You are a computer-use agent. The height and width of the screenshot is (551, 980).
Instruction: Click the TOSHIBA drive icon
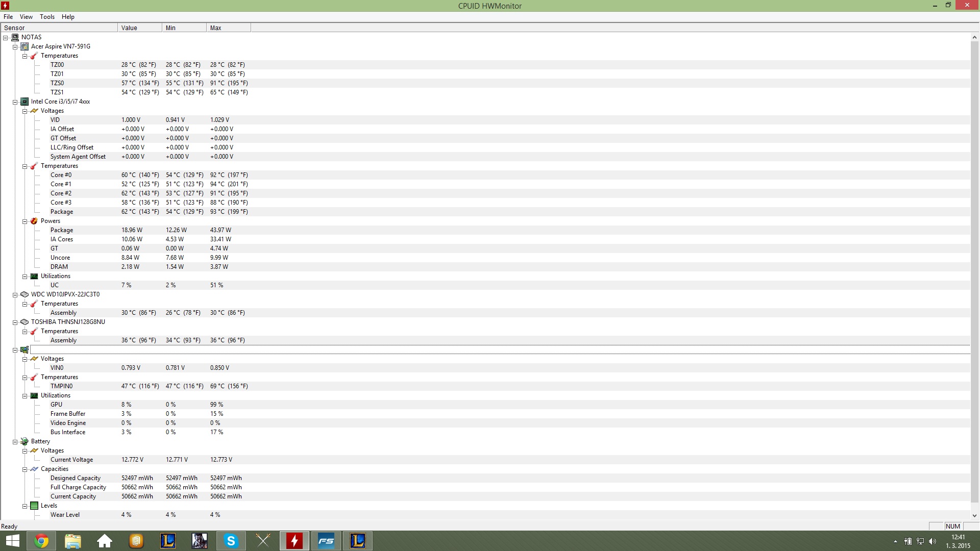click(24, 322)
